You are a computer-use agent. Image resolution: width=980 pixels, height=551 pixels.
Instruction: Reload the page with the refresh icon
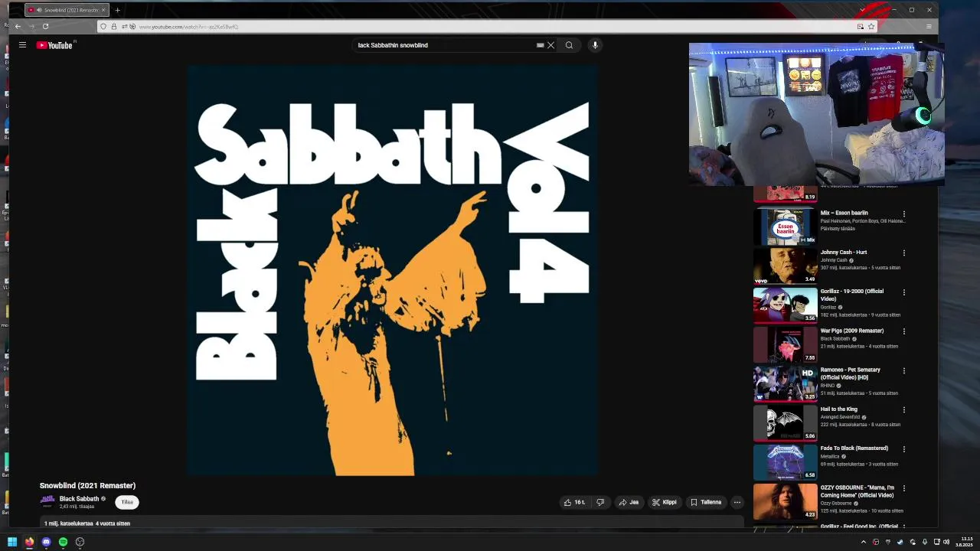coord(45,26)
